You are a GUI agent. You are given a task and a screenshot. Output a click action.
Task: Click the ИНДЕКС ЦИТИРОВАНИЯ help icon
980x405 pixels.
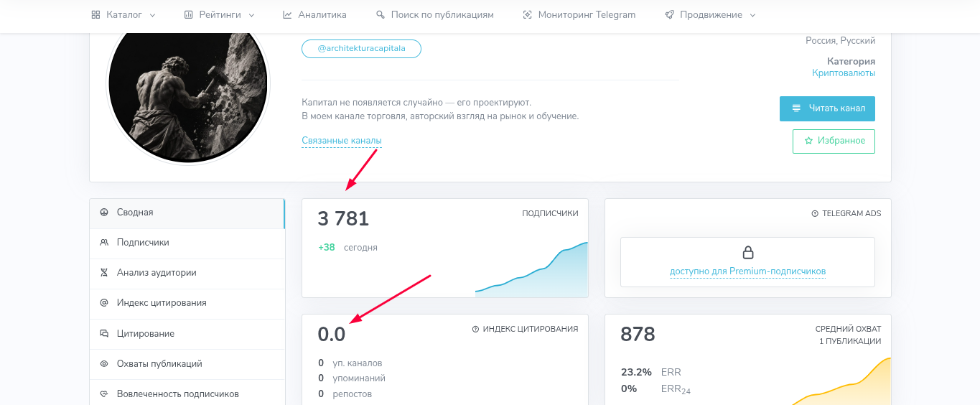(475, 329)
